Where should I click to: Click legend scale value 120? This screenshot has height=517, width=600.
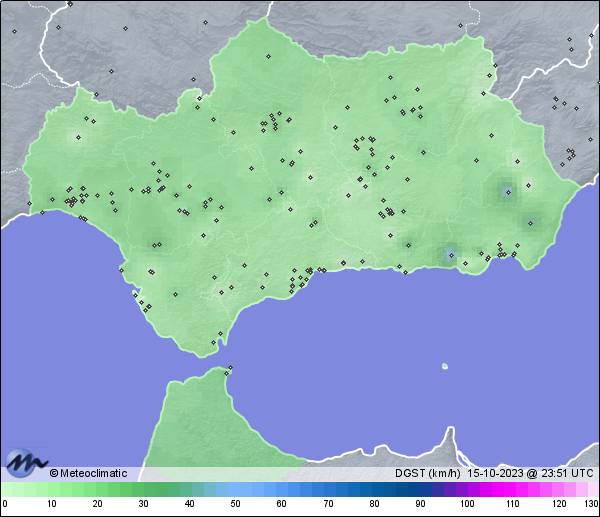pos(559,503)
